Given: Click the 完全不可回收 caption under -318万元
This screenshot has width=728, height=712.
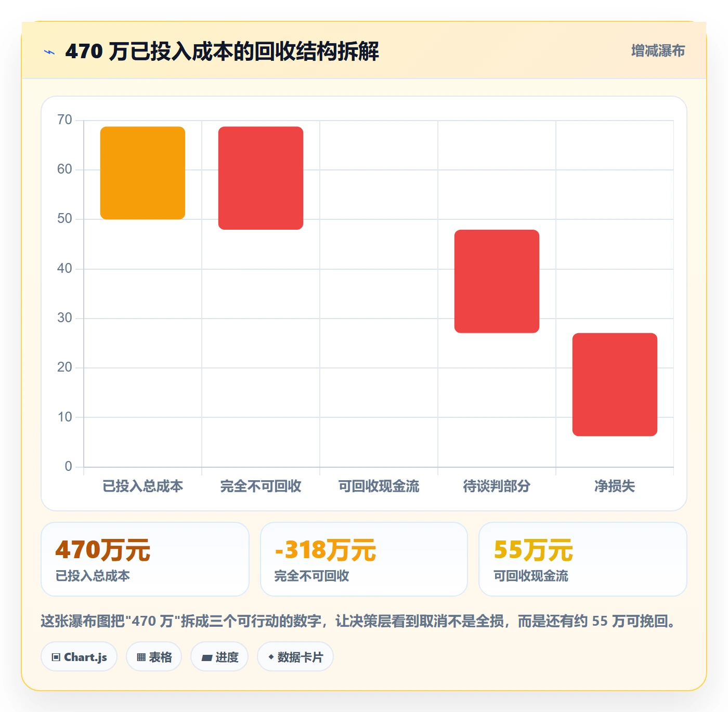Looking at the screenshot, I should coord(311,576).
